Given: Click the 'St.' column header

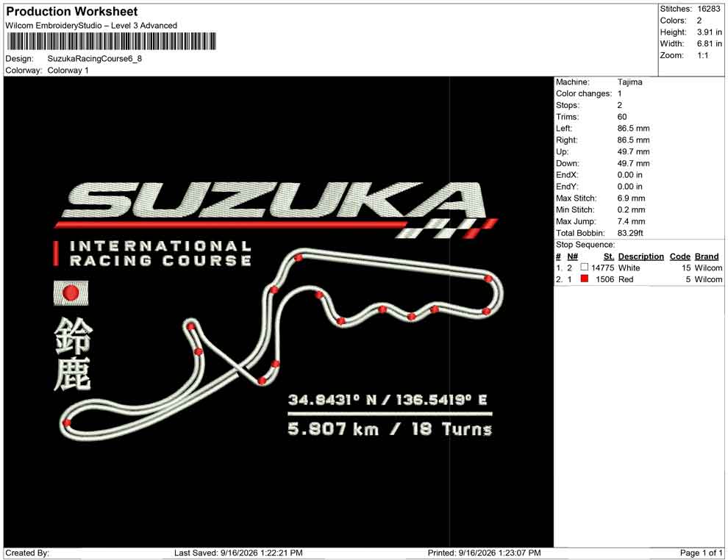Looking at the screenshot, I should pos(609,256).
